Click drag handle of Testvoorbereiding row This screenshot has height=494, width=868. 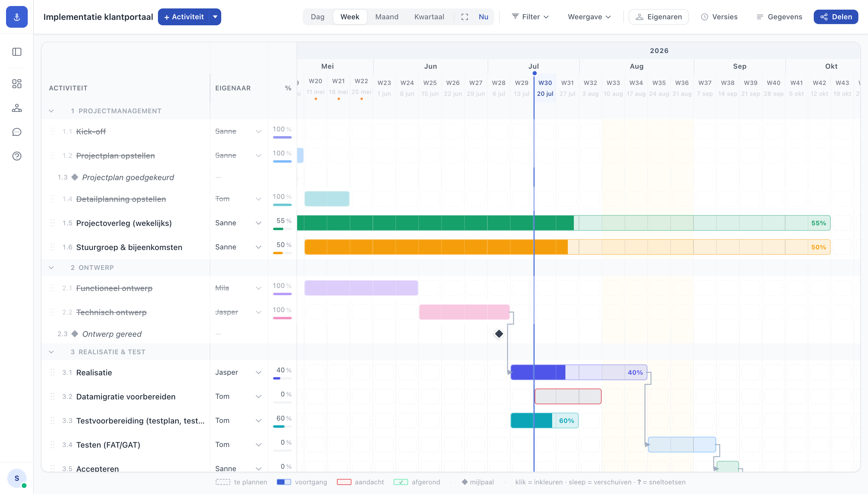click(x=52, y=421)
